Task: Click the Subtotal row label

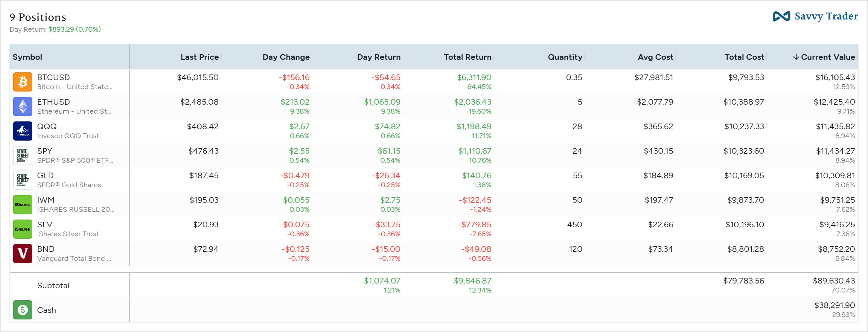Action: click(53, 285)
